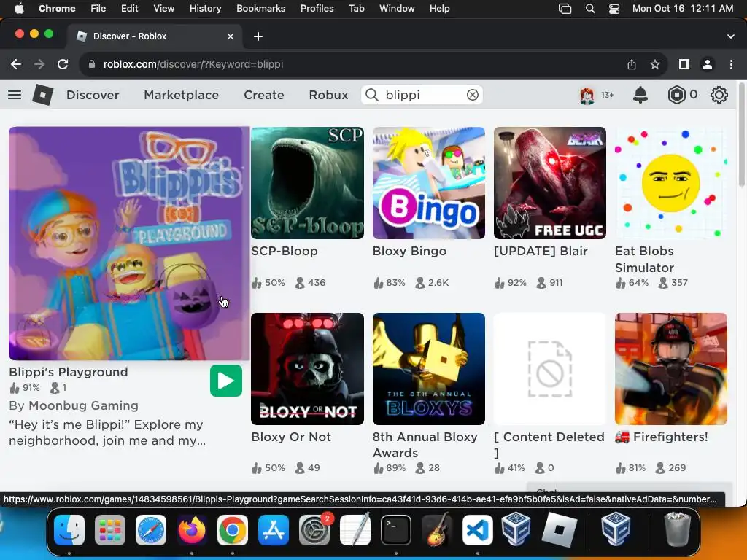Open the Firefighters! game thumbnail
747x560 pixels.
(671, 369)
